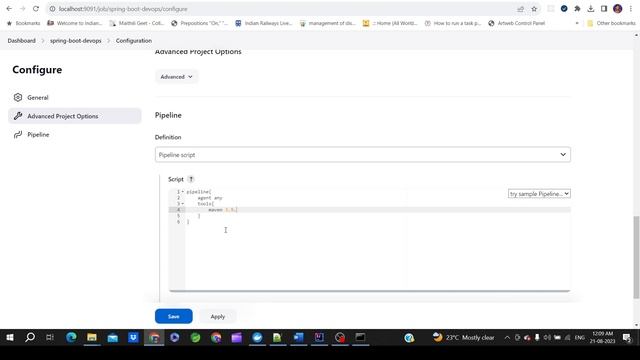
Task: Open the Script help question mark
Action: tap(191, 179)
